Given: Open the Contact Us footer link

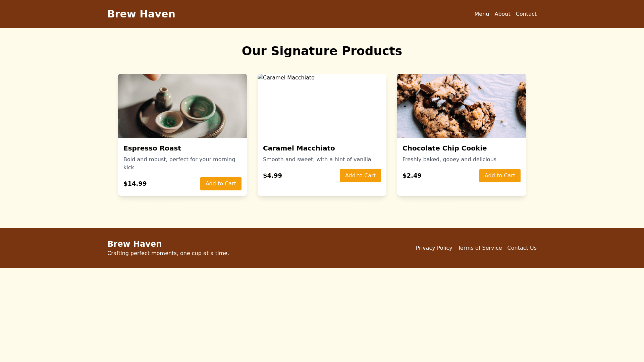Looking at the screenshot, I should pyautogui.click(x=522, y=248).
